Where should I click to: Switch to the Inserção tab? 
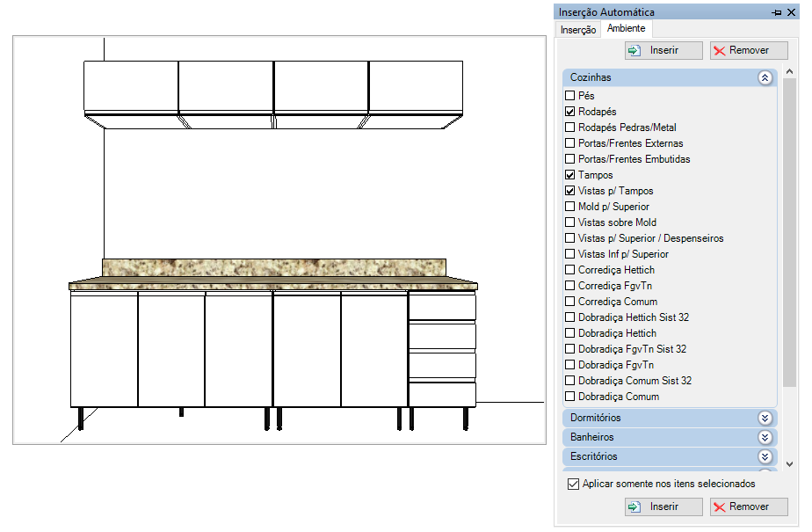578,30
